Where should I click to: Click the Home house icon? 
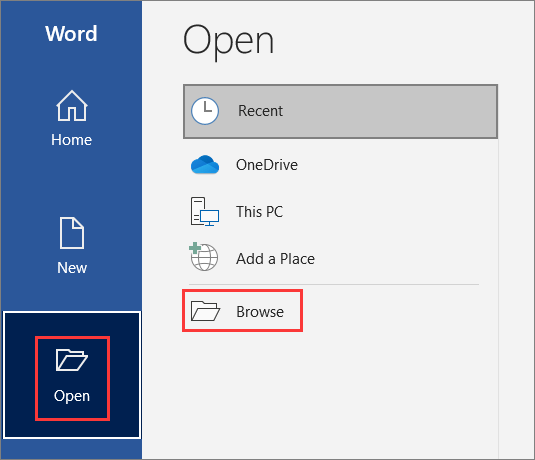coord(72,106)
